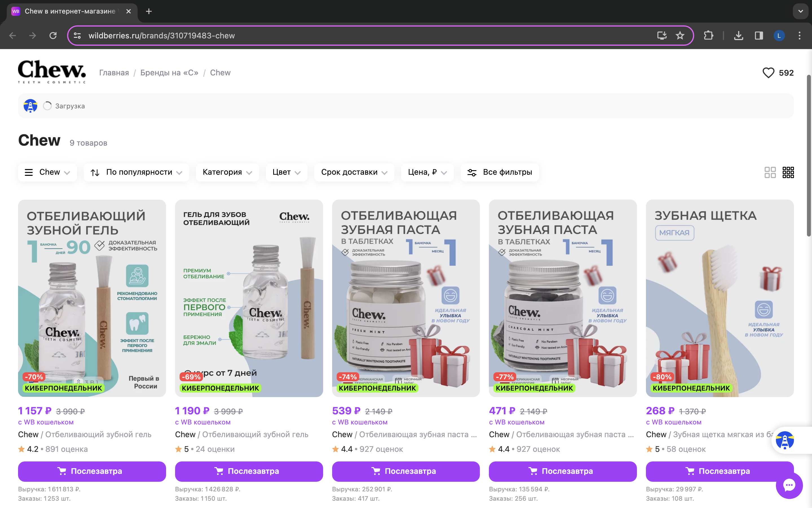Open the extensions puzzle icon

tap(708, 36)
